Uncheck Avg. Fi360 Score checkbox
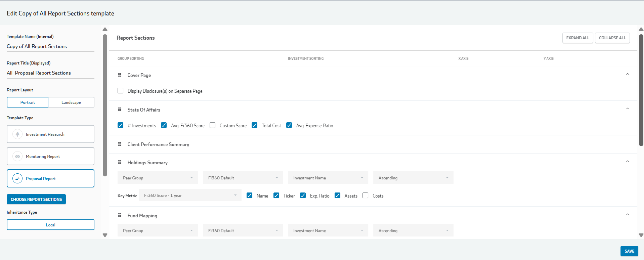This screenshot has height=260, width=644. 164,125
